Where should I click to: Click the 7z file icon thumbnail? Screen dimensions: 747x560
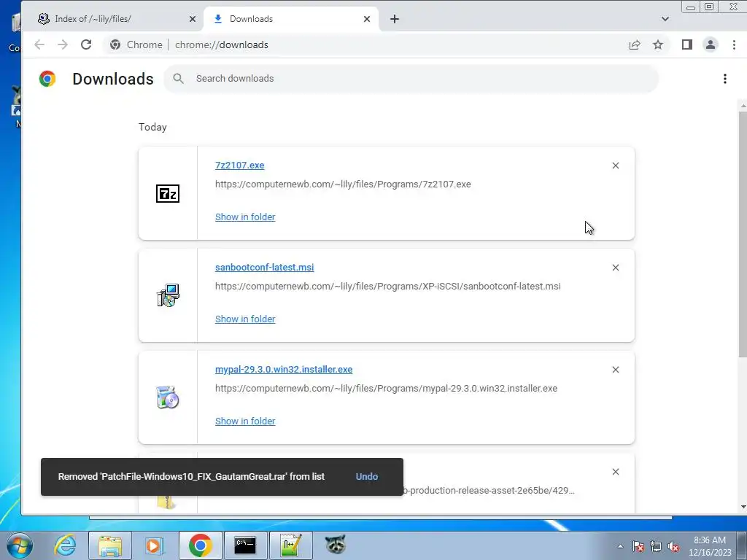[x=168, y=193]
